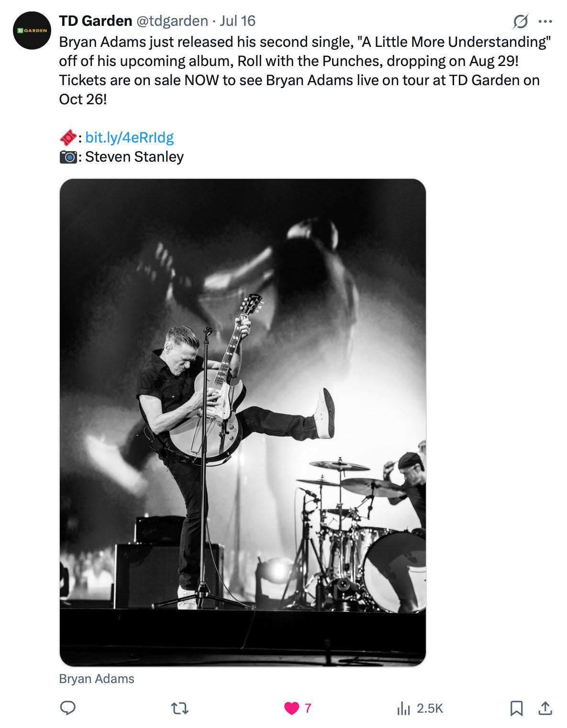Screen dimensions: 567x728
Task: Click the red ticket emoji
Action: click(x=67, y=138)
